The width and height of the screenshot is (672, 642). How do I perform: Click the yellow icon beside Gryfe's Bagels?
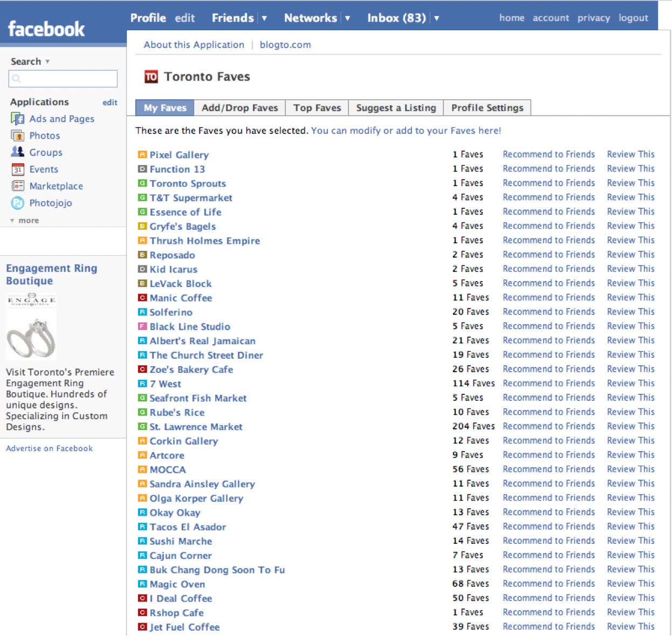point(142,226)
